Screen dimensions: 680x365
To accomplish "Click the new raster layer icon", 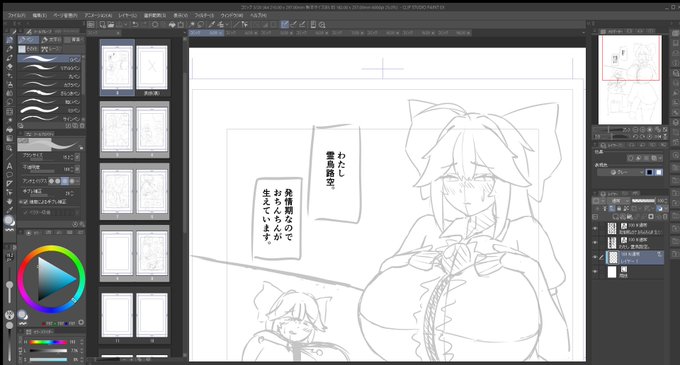I will [x=615, y=216].
